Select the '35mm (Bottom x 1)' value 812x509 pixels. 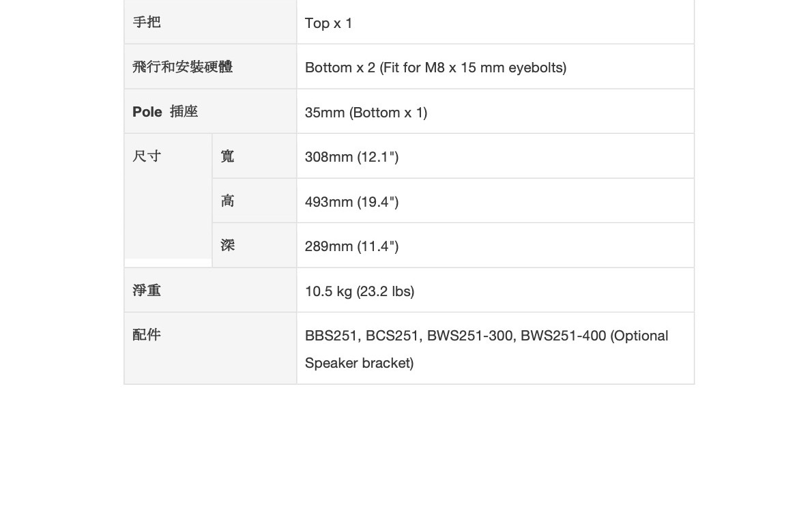(x=366, y=113)
